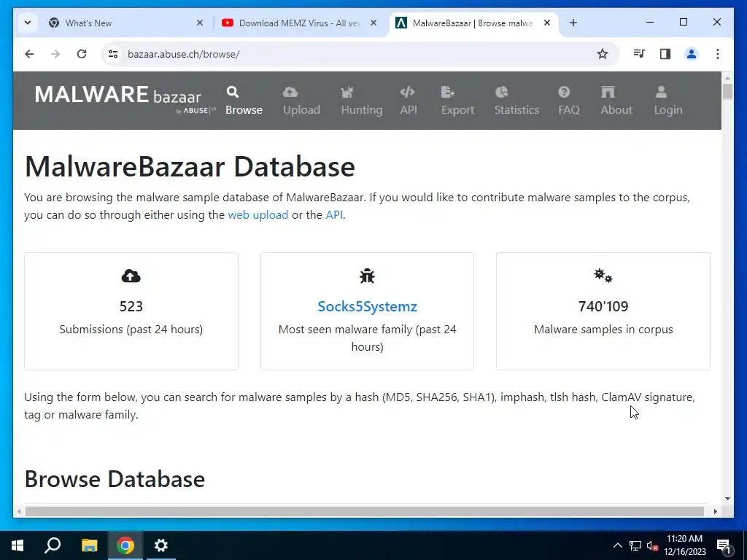Open the Windows Start menu
Viewport: 747px width, 560px height.
click(x=18, y=545)
